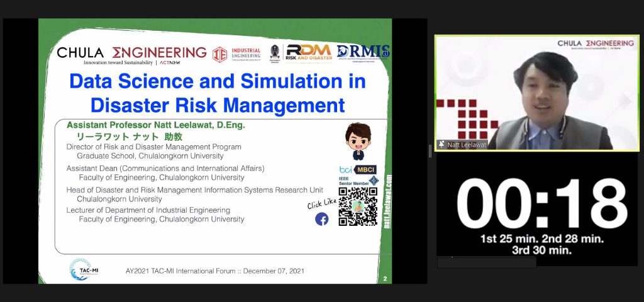Click the RDM Risk and Disaster logo
The height and width of the screenshot is (302, 644).
(309, 53)
